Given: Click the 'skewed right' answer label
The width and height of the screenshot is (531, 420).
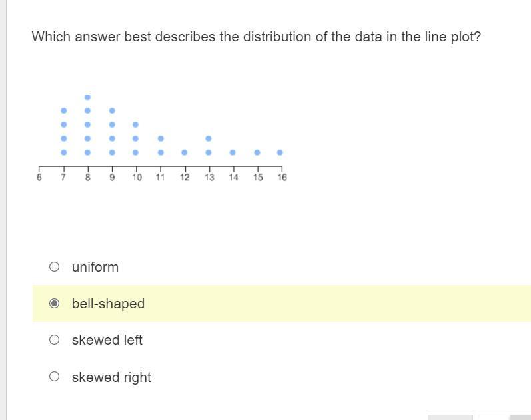Looking at the screenshot, I should 111,377.
